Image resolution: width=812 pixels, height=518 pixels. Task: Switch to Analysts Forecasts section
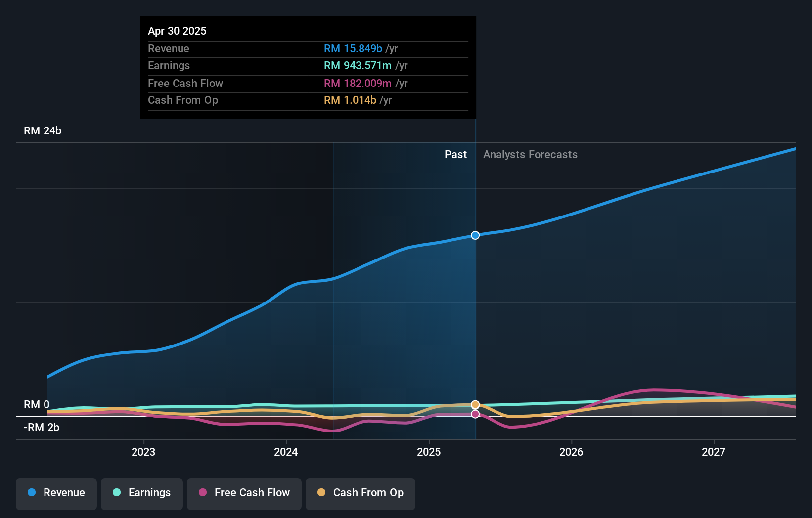coord(530,154)
